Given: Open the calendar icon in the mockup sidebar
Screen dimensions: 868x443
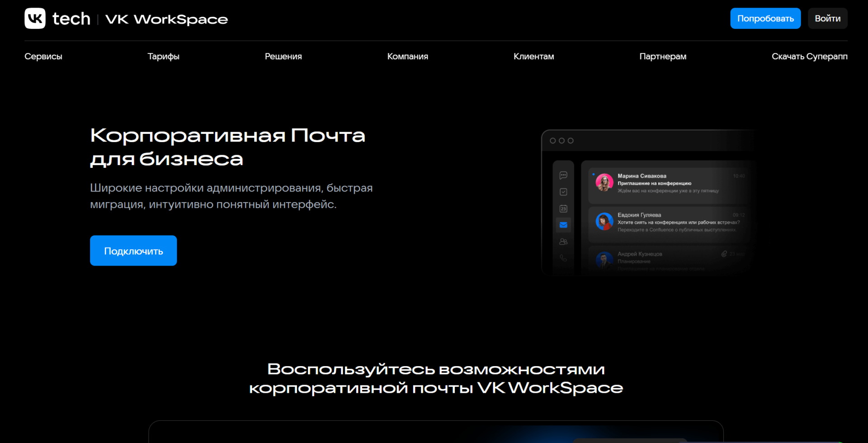Looking at the screenshot, I should [563, 209].
